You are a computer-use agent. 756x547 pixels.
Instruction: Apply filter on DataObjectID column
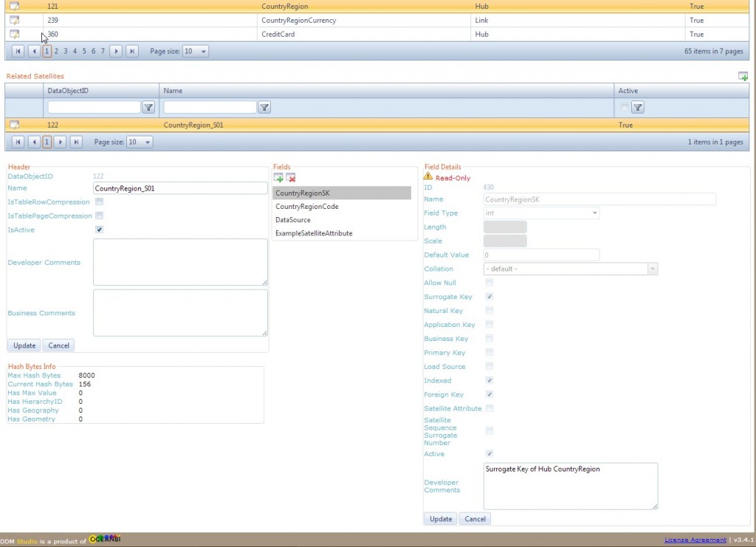click(148, 108)
